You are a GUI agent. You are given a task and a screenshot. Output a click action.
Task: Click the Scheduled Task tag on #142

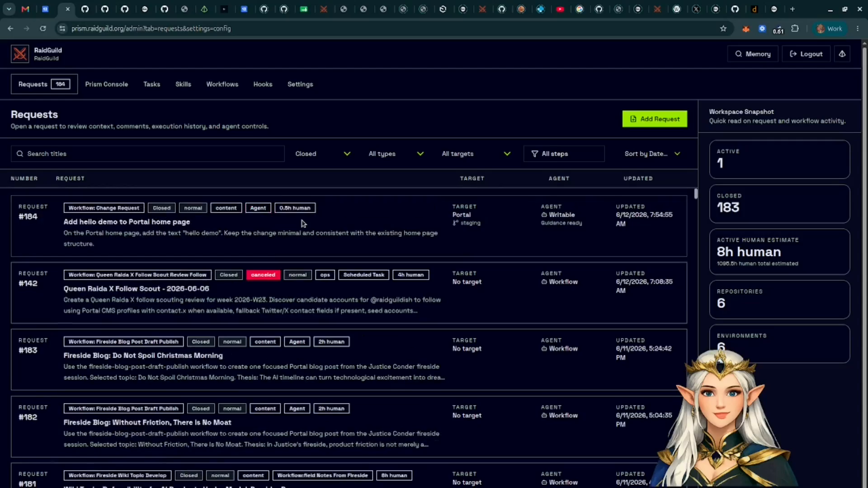[363, 275]
